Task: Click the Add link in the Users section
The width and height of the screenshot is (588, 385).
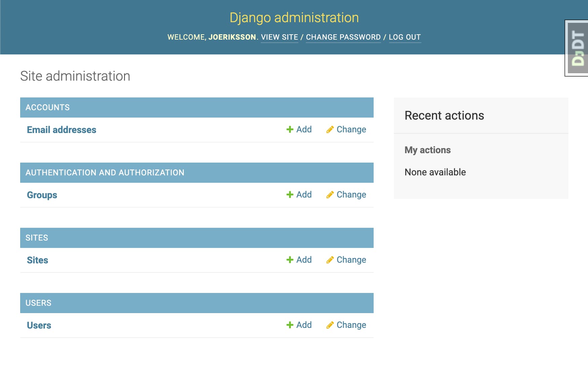Action: [303, 325]
